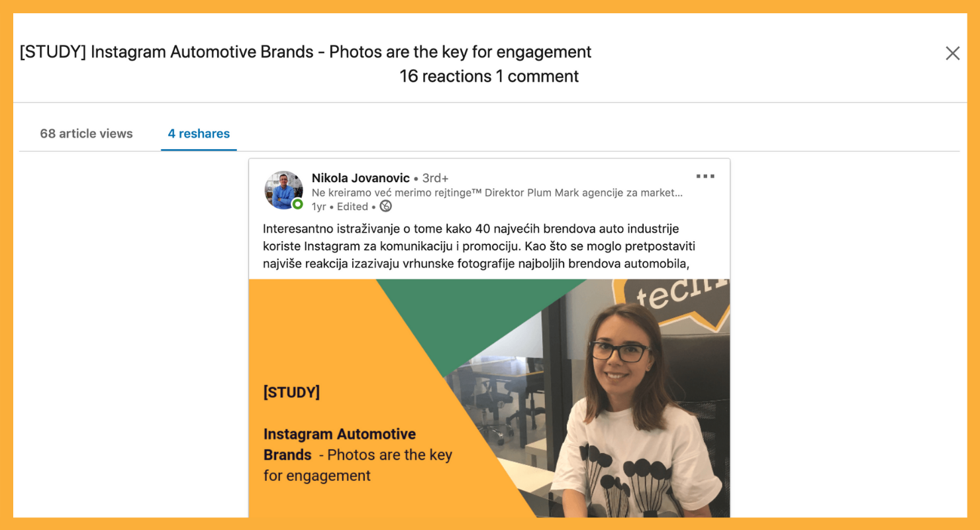The image size is (980, 530).
Task: Click the 'for engagement' line in the preview
Action: pyautogui.click(x=317, y=476)
